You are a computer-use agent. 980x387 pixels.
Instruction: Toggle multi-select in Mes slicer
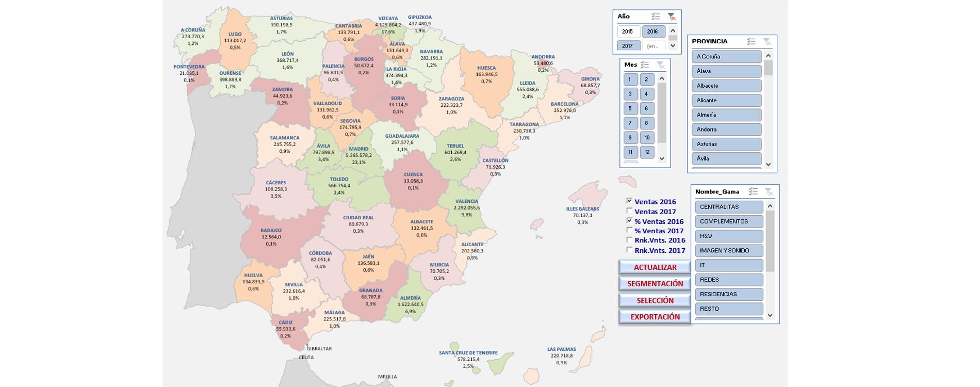pyautogui.click(x=645, y=65)
